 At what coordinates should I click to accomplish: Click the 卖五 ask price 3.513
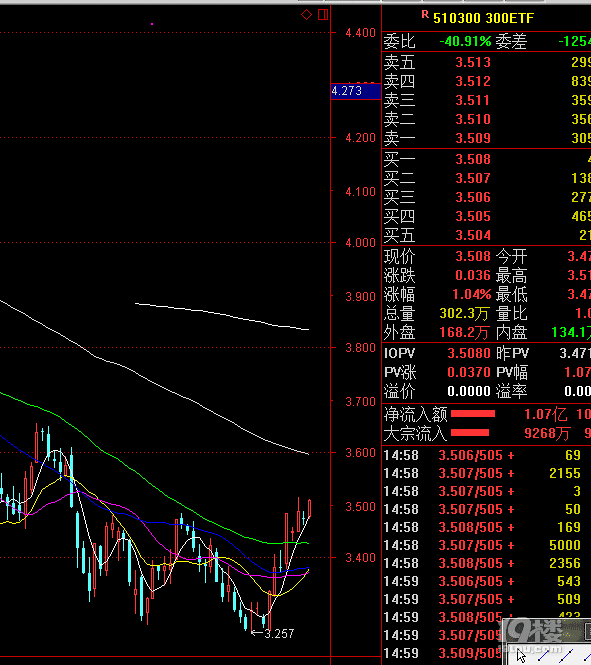(x=473, y=63)
